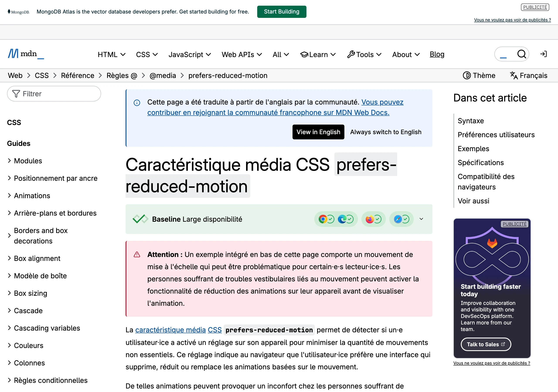
Task: Click the MDN logo
Action: (26, 54)
